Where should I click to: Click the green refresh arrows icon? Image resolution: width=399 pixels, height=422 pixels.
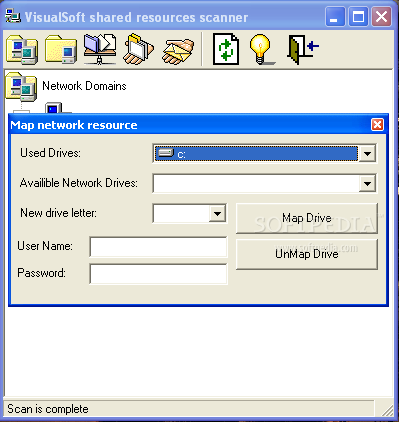(x=226, y=49)
